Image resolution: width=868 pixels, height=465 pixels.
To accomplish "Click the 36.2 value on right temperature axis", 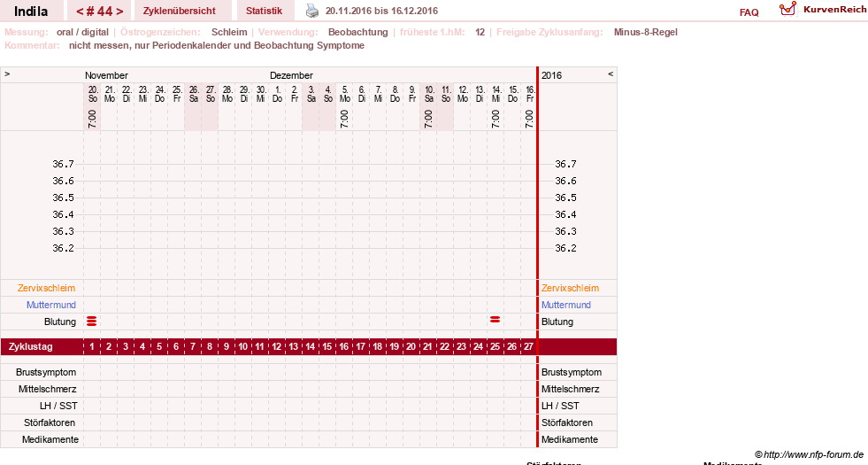I will [x=565, y=248].
